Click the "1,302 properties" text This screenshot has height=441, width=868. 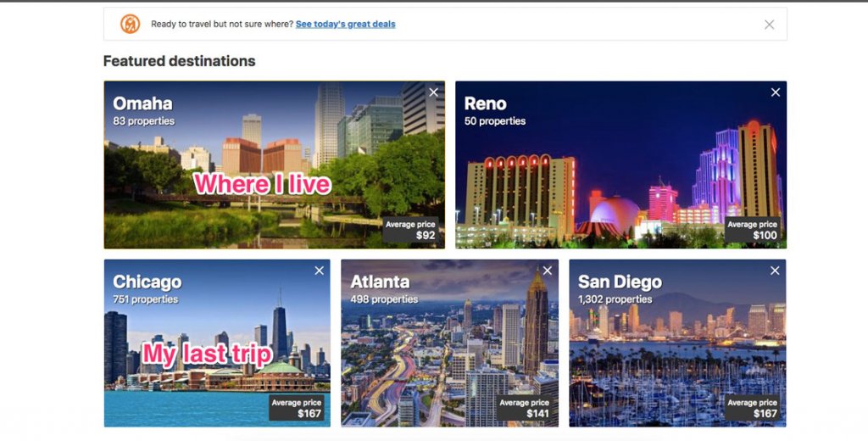pyautogui.click(x=615, y=299)
